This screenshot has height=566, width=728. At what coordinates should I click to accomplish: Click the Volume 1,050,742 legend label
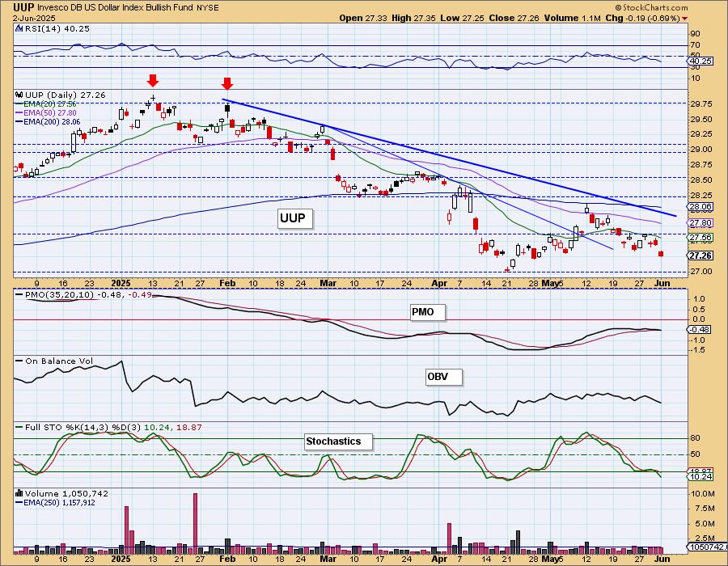(x=66, y=493)
